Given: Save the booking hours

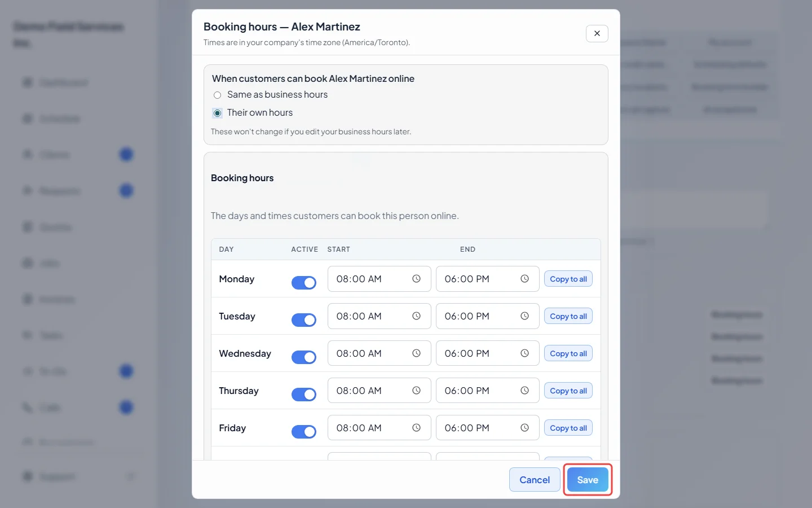Looking at the screenshot, I should pos(588,480).
